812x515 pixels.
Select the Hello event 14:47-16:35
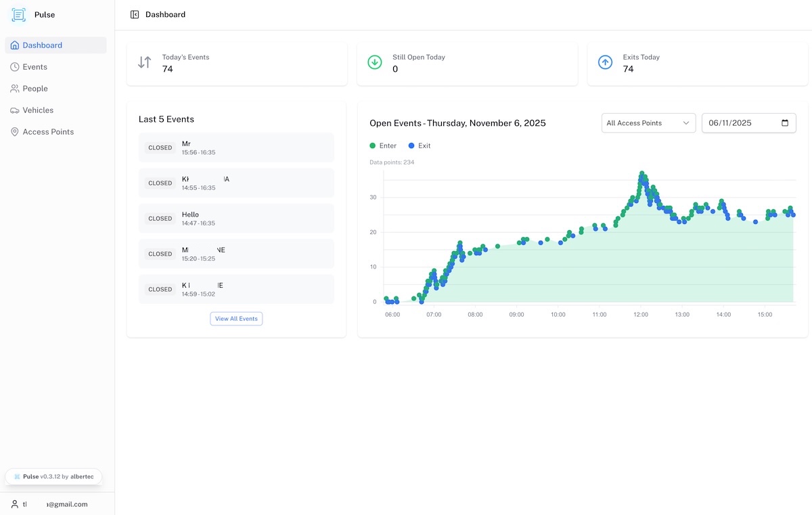pyautogui.click(x=236, y=219)
